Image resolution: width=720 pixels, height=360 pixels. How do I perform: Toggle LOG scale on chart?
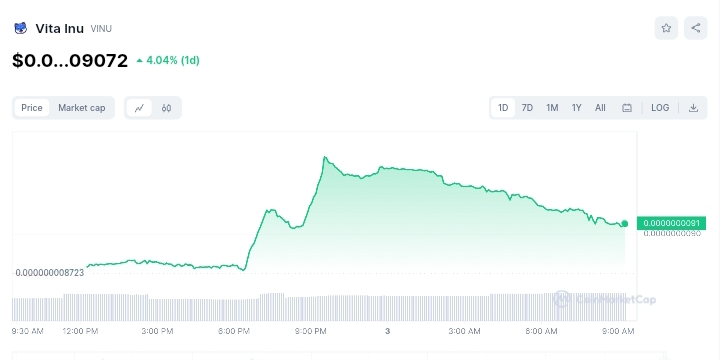coord(660,108)
